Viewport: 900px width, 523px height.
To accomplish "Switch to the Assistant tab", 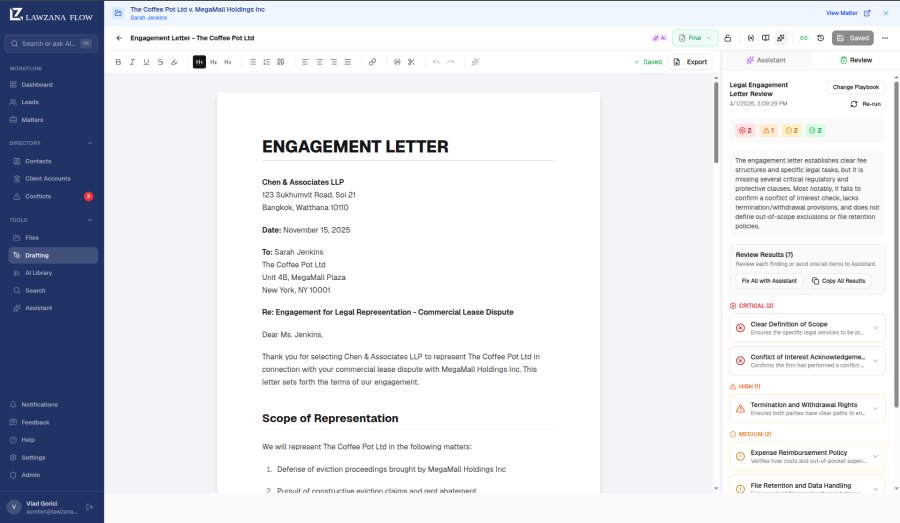I will click(766, 60).
